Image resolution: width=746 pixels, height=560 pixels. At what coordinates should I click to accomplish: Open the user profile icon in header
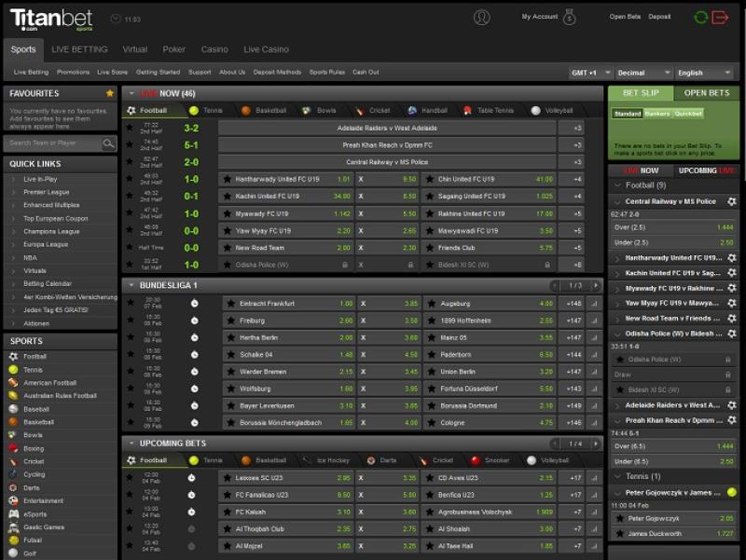point(481,18)
